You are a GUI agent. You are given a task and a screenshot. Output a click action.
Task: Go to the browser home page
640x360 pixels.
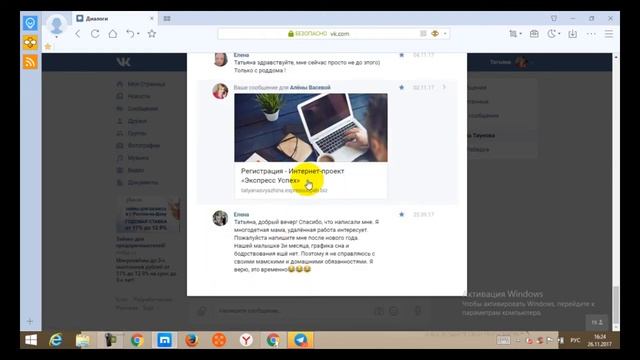coord(113,34)
